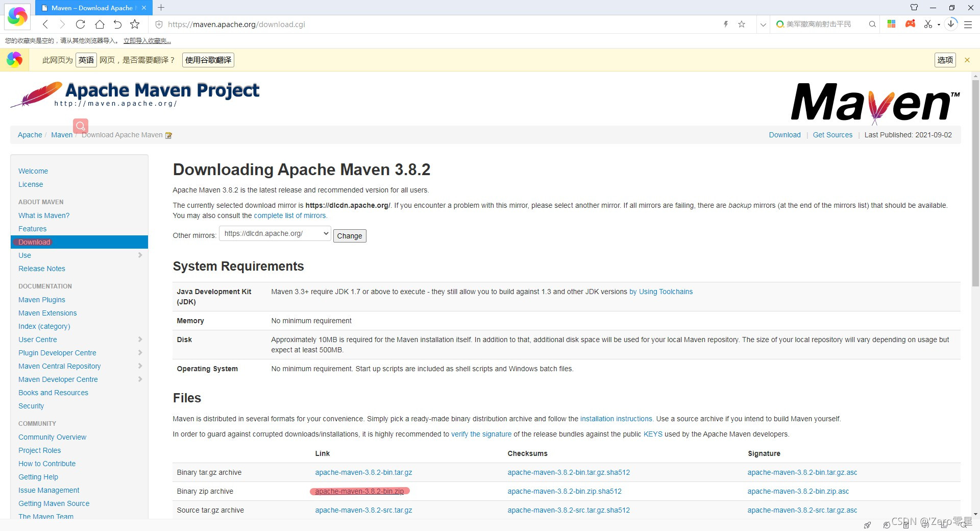The width and height of the screenshot is (980, 531).
Task: Click the lightning speed mode icon
Action: (x=725, y=24)
